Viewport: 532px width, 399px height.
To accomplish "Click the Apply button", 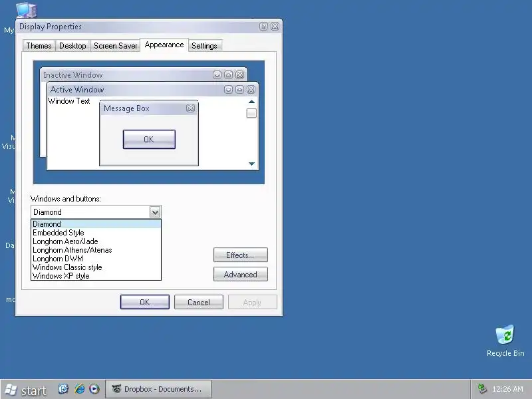I will [253, 302].
